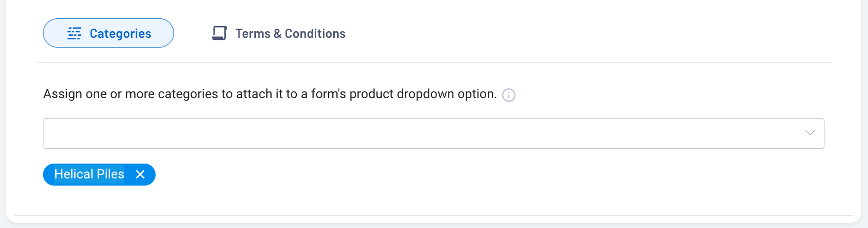The height and width of the screenshot is (228, 868).
Task: Click the "Assign one or more categories" instruction text
Action: 270,94
